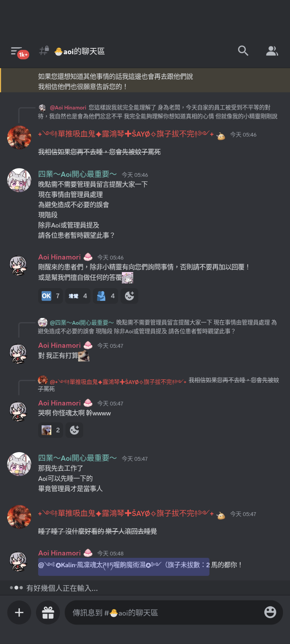This screenshot has width=290, height=644.
Task: Toggle the OK reaction with 7 count
Action: click(51, 296)
